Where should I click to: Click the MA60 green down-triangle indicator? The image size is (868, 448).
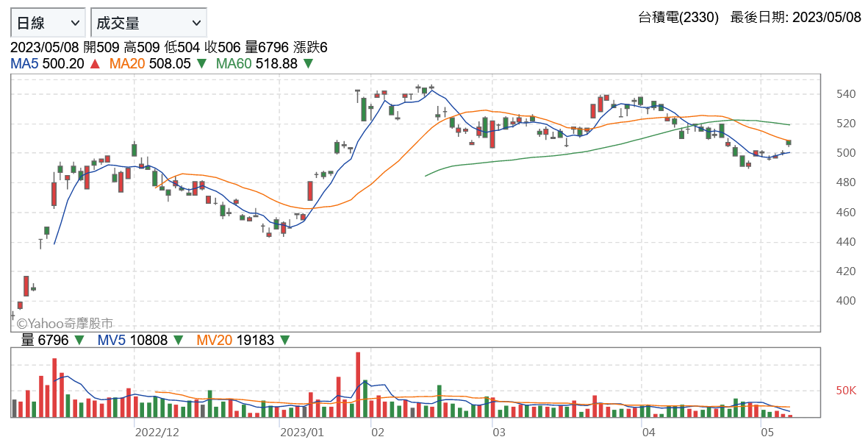pos(308,64)
